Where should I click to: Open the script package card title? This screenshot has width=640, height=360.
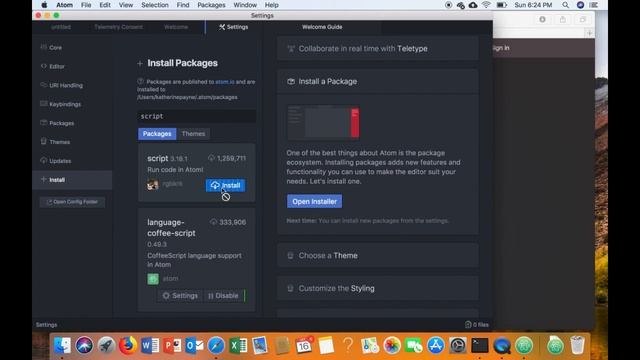click(158, 158)
